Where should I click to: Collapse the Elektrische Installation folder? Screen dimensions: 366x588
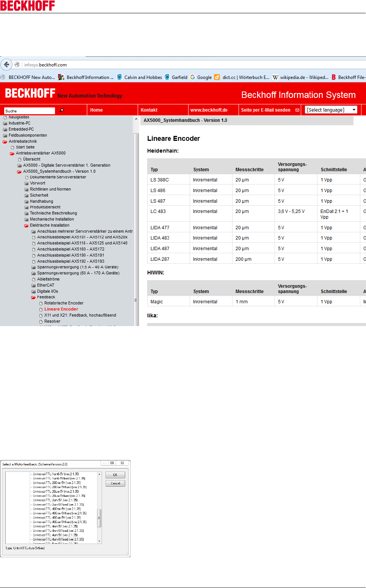(27, 225)
